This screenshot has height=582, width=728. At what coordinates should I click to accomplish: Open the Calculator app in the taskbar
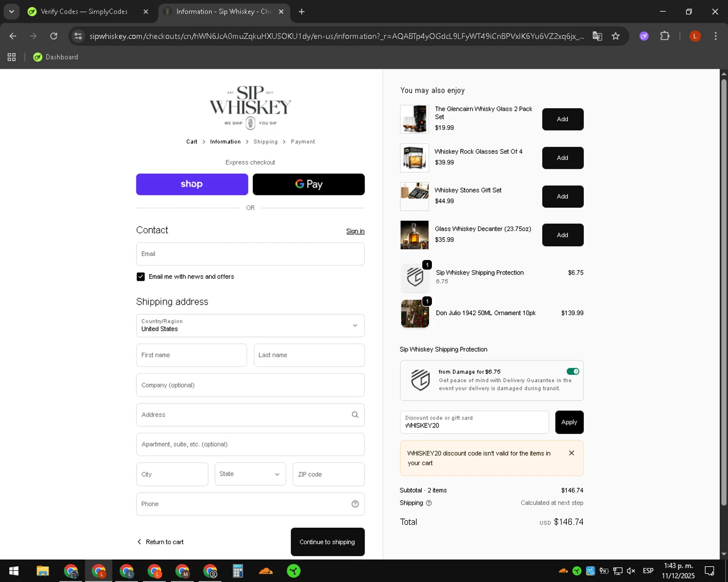coord(238,571)
